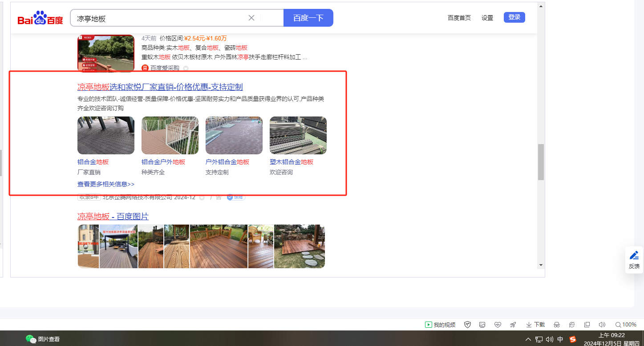Open the image with the wicker chair
Image resolution: width=644 pixels, height=346 pixels.
(x=261, y=246)
